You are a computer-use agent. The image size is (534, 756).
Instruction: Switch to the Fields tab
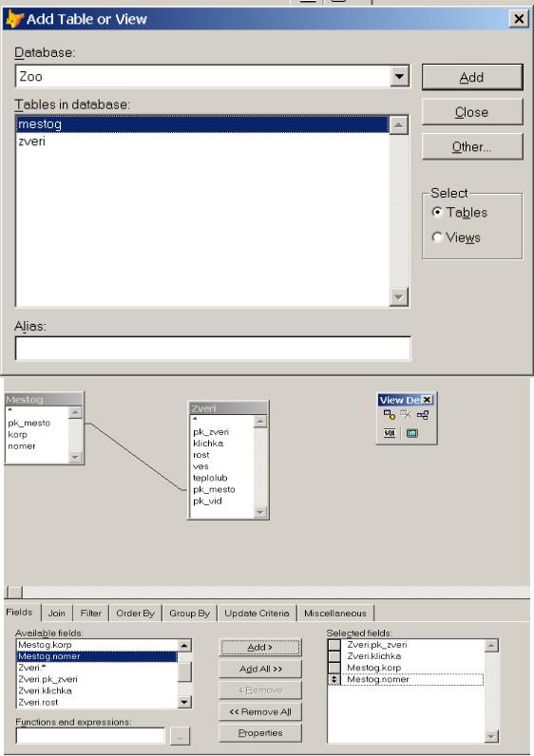pos(20,613)
